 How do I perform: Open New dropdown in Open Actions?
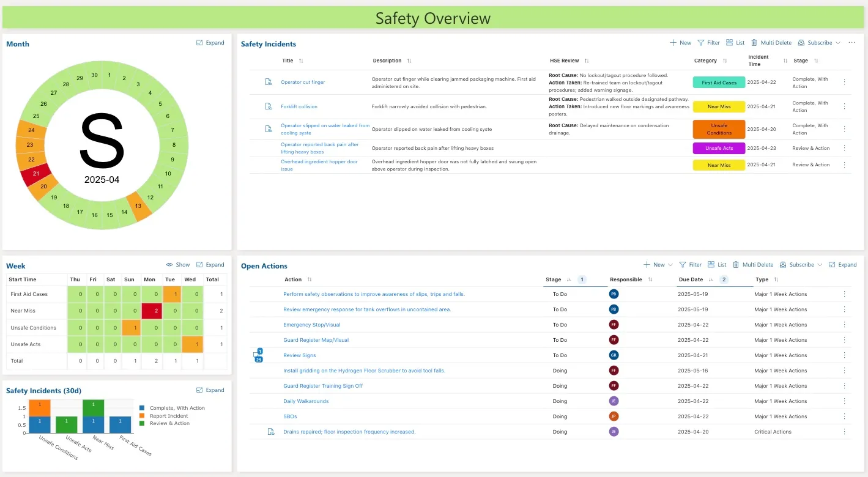[x=658, y=265]
